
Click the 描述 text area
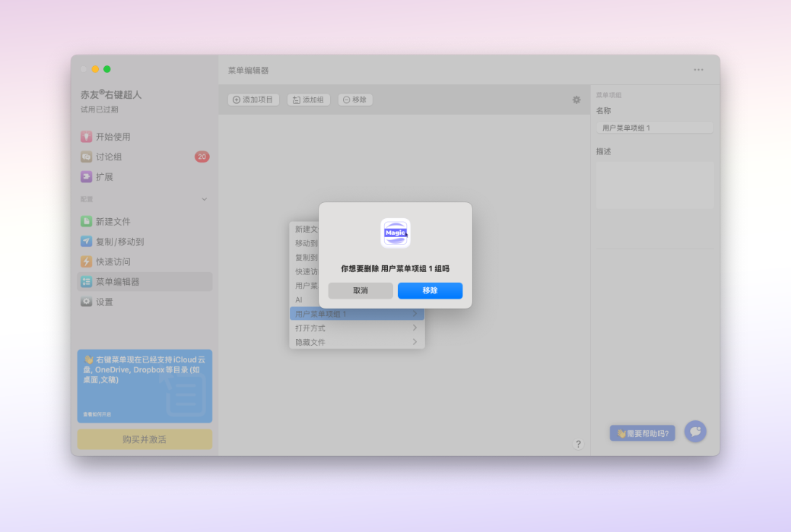click(655, 185)
